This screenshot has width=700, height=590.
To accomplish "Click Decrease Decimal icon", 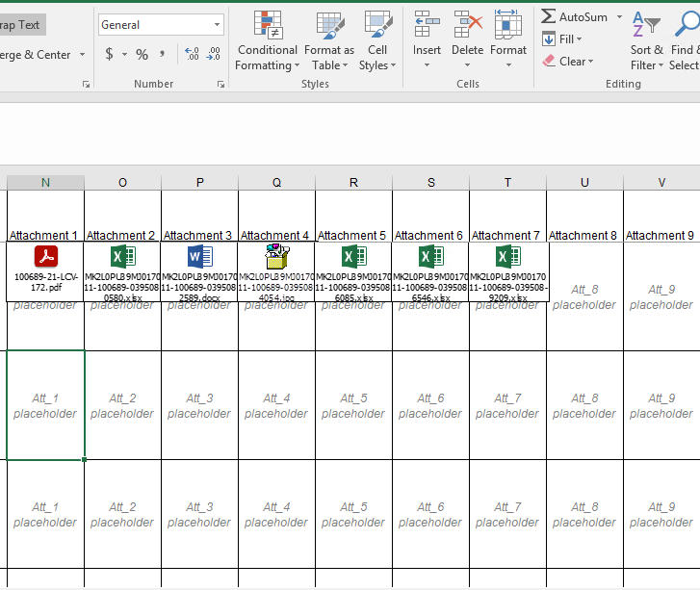I will point(214,55).
